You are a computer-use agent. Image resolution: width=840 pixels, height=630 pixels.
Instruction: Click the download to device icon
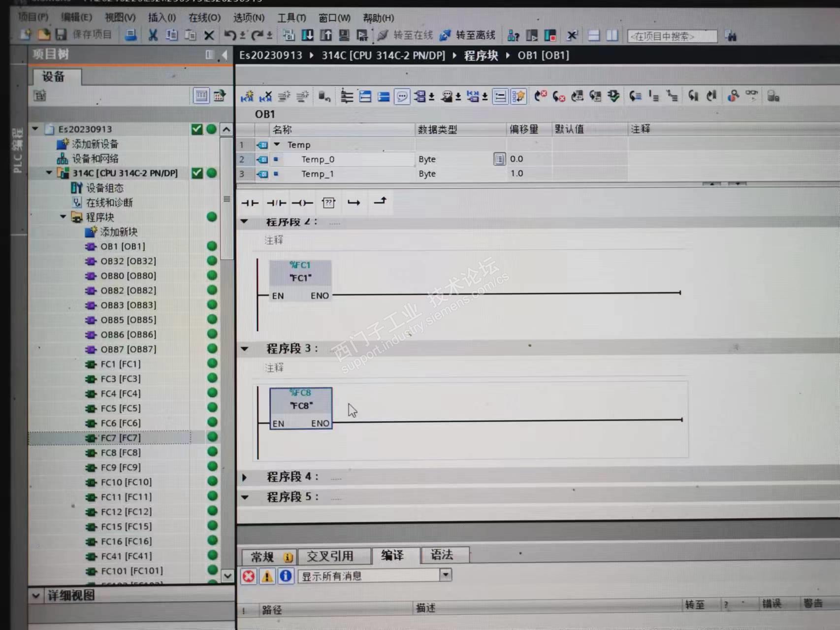[x=307, y=35]
